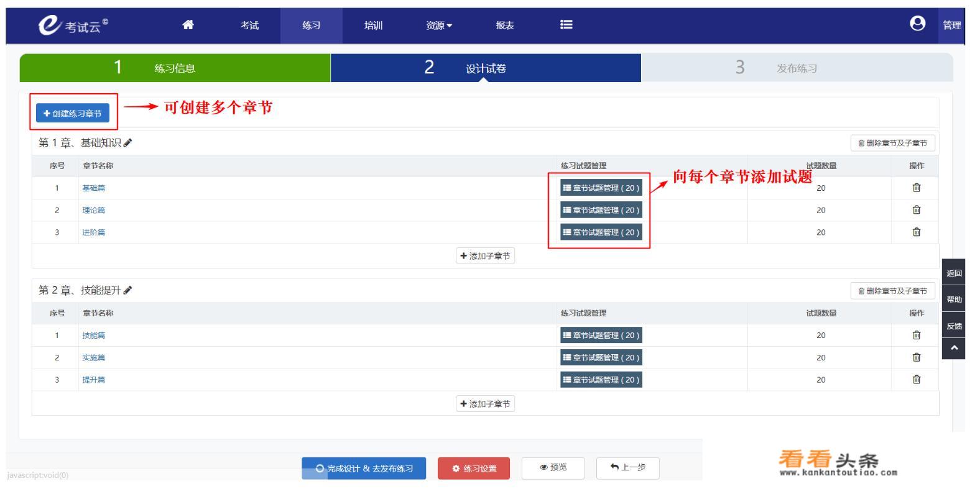Click the 章节名称 header in chapter 2

pos(98,313)
